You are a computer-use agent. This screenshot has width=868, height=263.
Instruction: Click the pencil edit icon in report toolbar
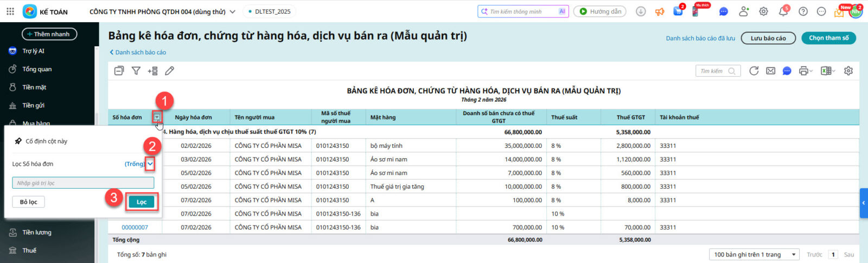coord(170,71)
